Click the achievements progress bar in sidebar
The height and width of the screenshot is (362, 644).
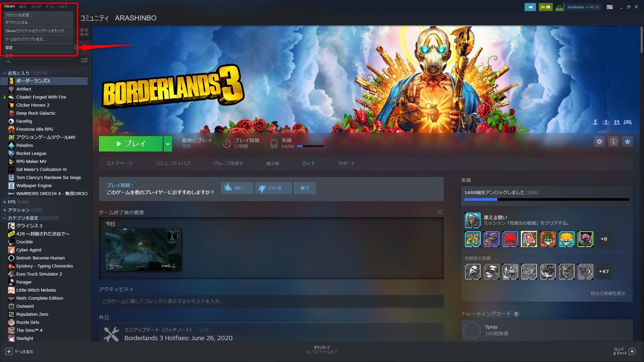(547, 199)
